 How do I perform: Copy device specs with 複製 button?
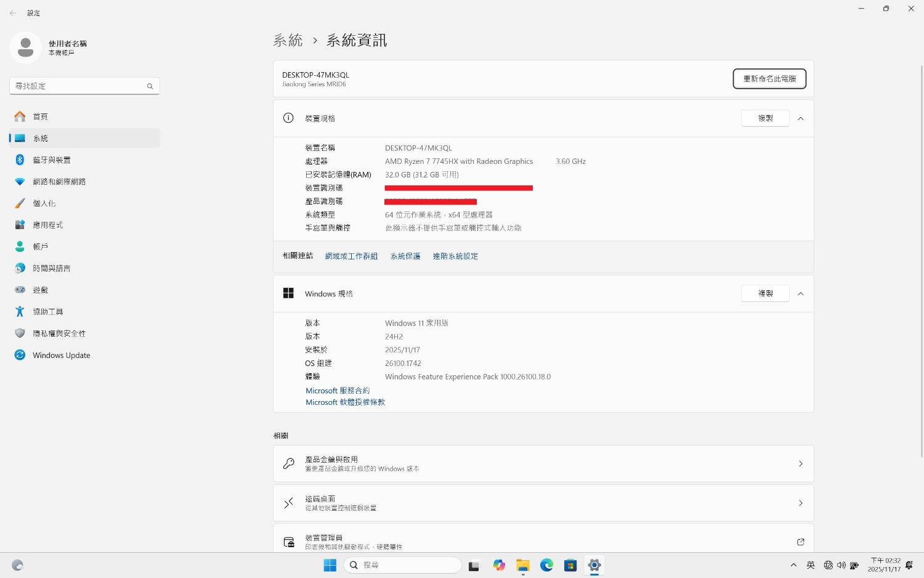click(764, 118)
